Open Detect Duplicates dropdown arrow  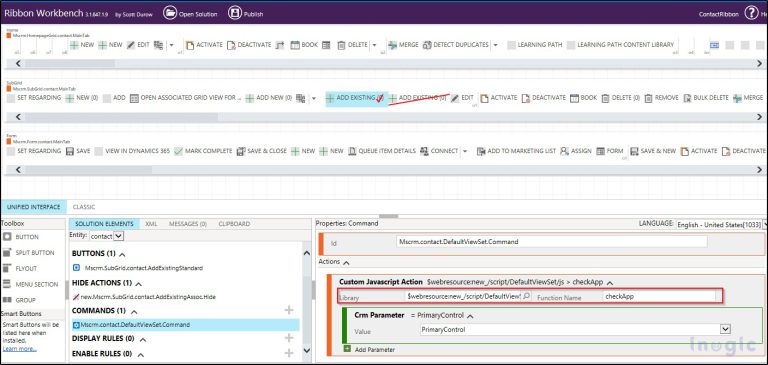[x=495, y=45]
